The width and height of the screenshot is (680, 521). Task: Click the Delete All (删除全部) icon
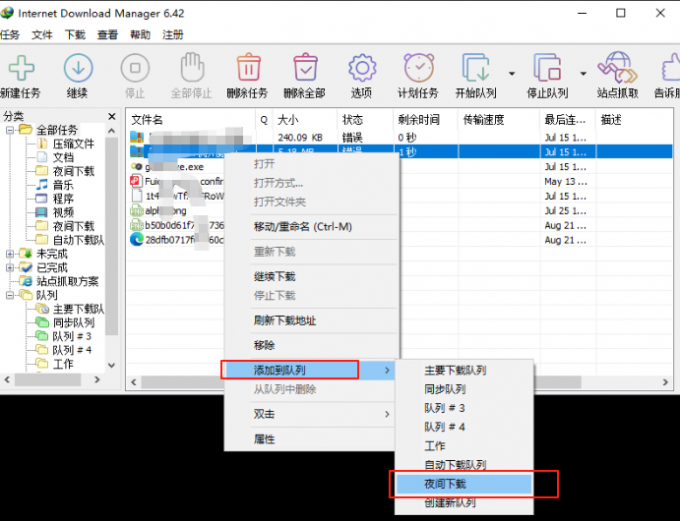[x=305, y=67]
